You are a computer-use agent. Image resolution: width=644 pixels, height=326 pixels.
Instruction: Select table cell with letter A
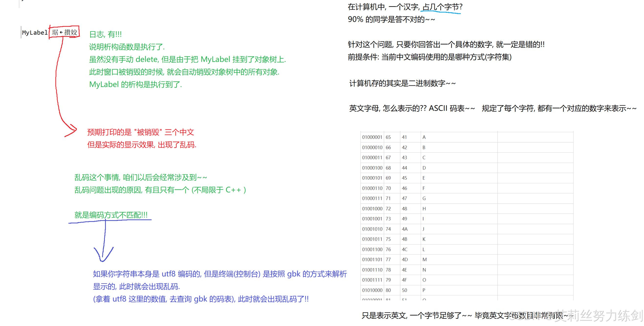tap(424, 137)
